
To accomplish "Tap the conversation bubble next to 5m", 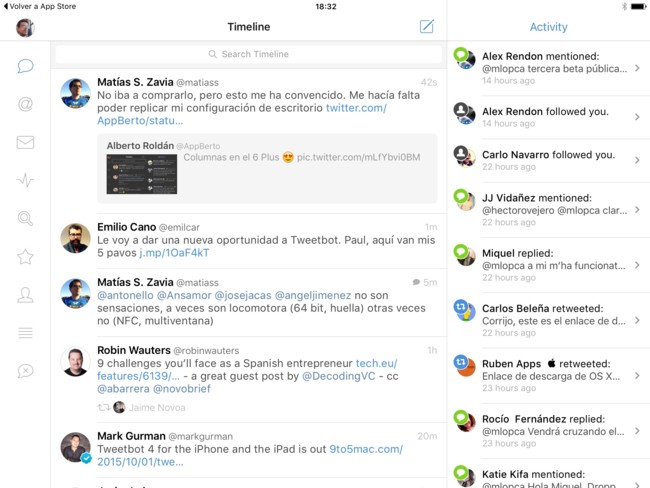I will 416,282.
